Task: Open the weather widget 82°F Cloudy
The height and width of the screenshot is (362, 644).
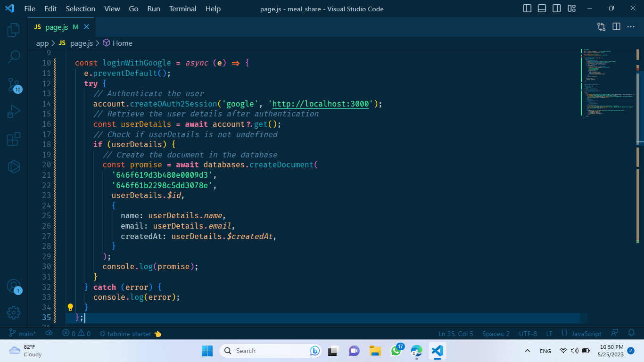Action: pos(26,350)
